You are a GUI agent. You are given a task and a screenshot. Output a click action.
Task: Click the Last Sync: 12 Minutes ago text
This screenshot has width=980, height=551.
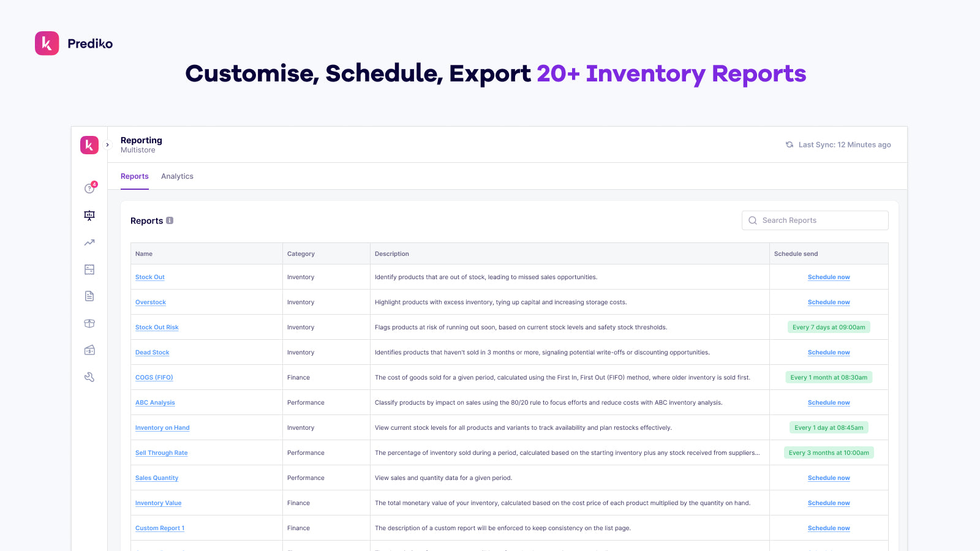(x=845, y=145)
